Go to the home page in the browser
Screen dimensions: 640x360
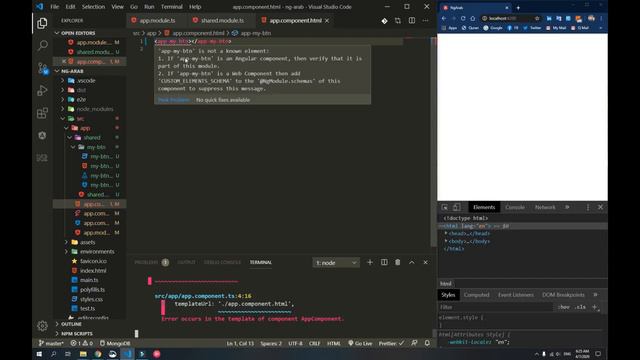(473, 18)
